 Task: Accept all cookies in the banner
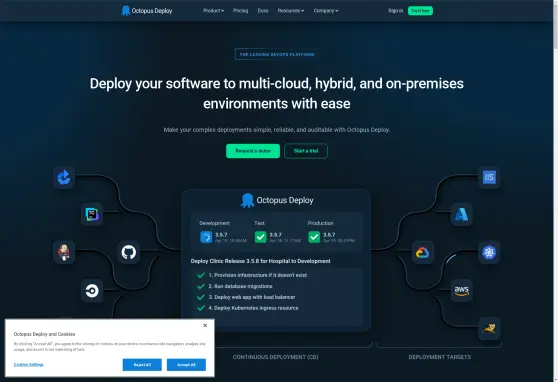(186, 365)
